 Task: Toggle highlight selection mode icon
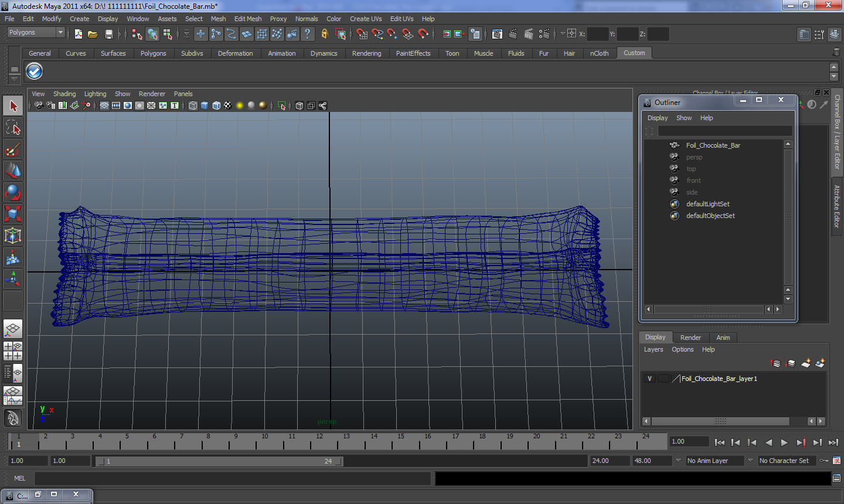(340, 34)
